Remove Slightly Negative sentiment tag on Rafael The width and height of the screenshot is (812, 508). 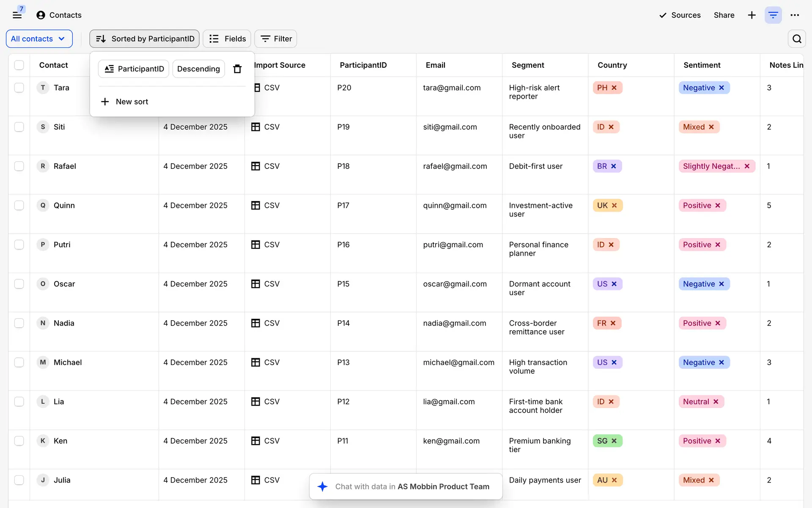747,166
